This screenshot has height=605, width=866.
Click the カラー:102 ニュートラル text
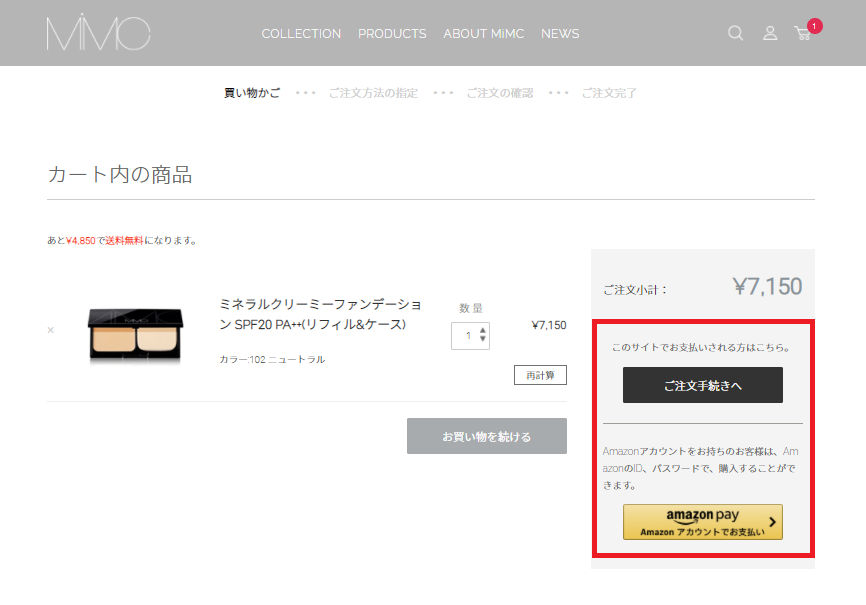coord(272,359)
